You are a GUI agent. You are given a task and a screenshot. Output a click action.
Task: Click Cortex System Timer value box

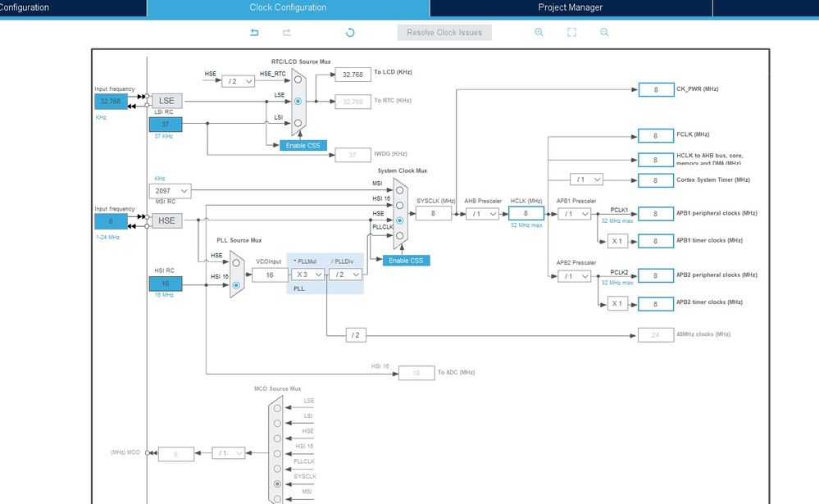[x=656, y=181]
